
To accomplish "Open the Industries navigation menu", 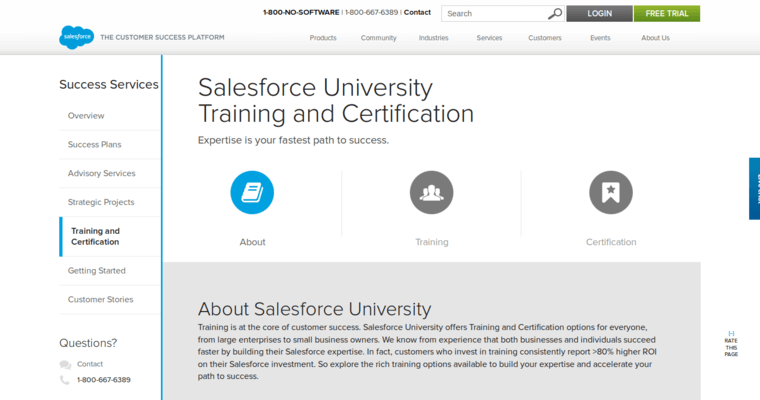I will pyautogui.click(x=434, y=38).
